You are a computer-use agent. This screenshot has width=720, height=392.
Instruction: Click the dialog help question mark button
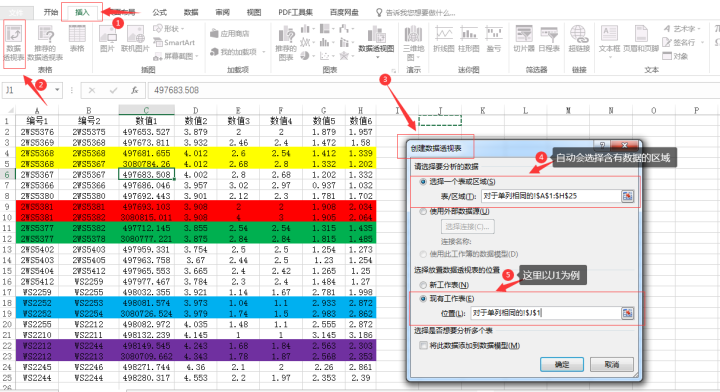pos(602,146)
